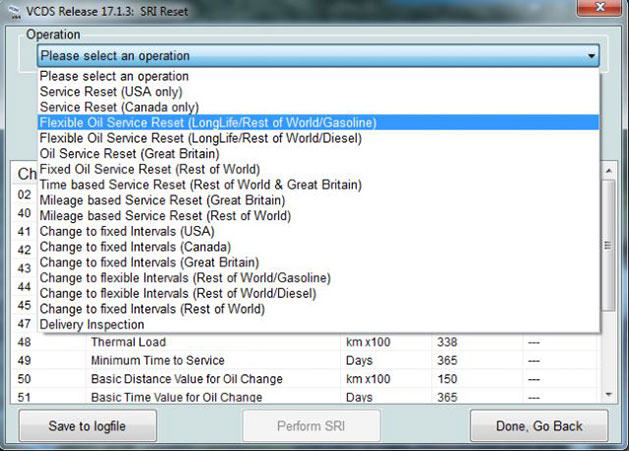Pick Flexible Oil Service Reset LongLife Diesel
The width and height of the screenshot is (629, 451).
(200, 138)
